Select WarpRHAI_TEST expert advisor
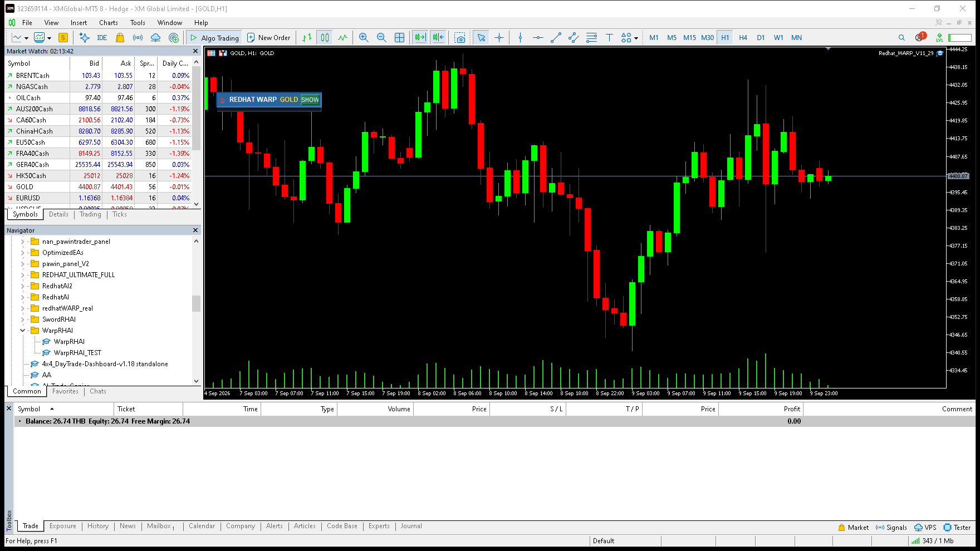This screenshot has height=551, width=980. (x=77, y=353)
